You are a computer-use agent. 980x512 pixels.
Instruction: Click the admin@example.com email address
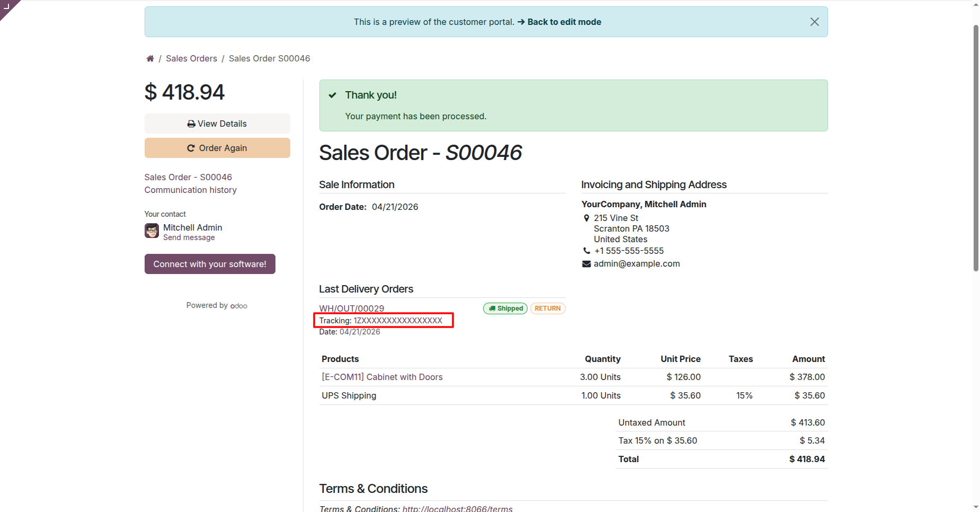point(636,263)
